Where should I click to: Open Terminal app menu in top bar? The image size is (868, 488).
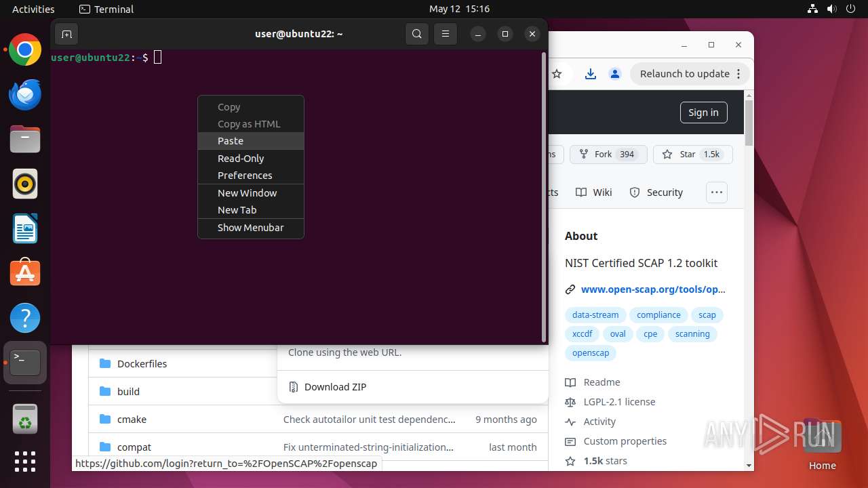(x=106, y=9)
